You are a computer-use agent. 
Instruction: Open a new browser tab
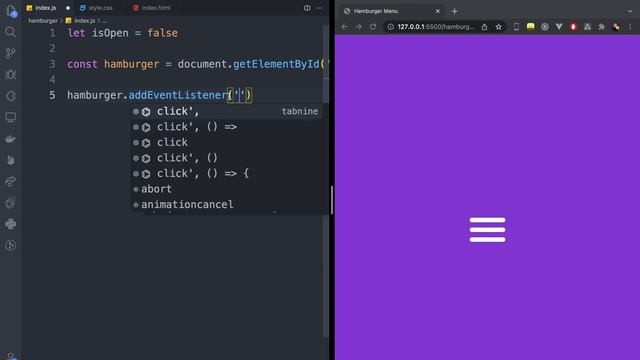[x=454, y=11]
